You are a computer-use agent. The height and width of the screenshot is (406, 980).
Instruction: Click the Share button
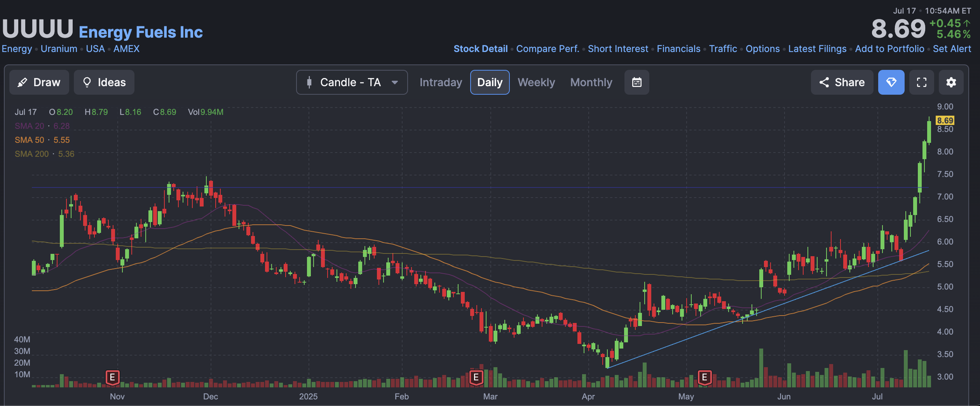point(842,82)
